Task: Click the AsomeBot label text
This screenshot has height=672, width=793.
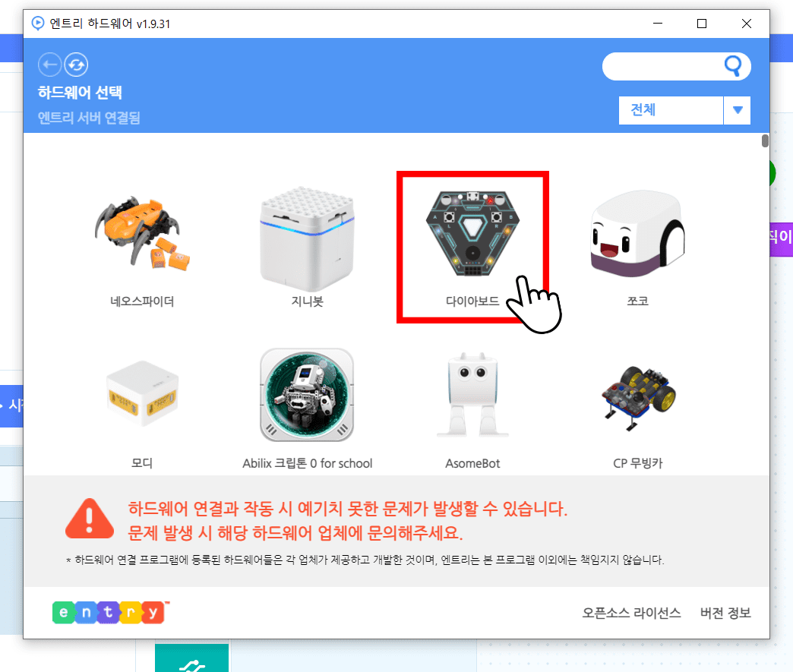Action: click(472, 463)
